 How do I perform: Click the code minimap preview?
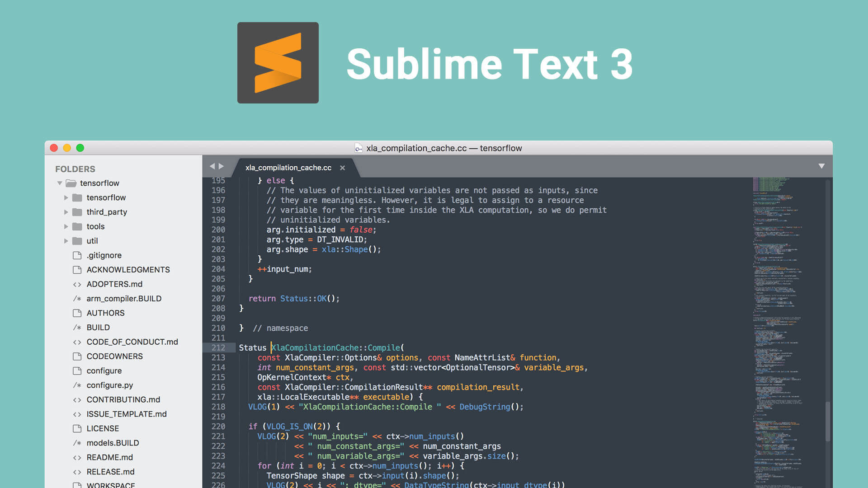click(x=778, y=333)
